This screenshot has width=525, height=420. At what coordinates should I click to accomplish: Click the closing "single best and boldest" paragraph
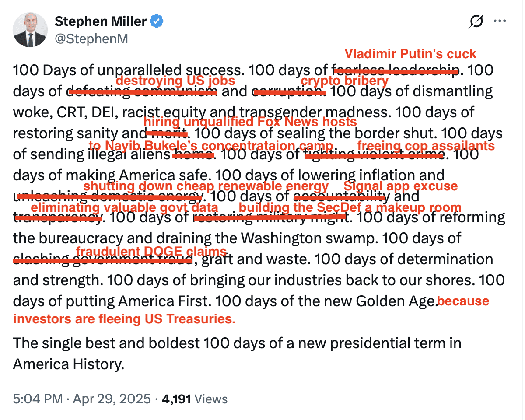[236, 353]
